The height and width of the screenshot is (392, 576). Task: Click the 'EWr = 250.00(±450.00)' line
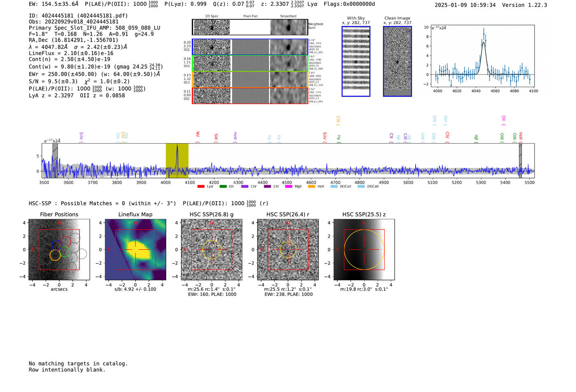pyautogui.click(x=63, y=74)
